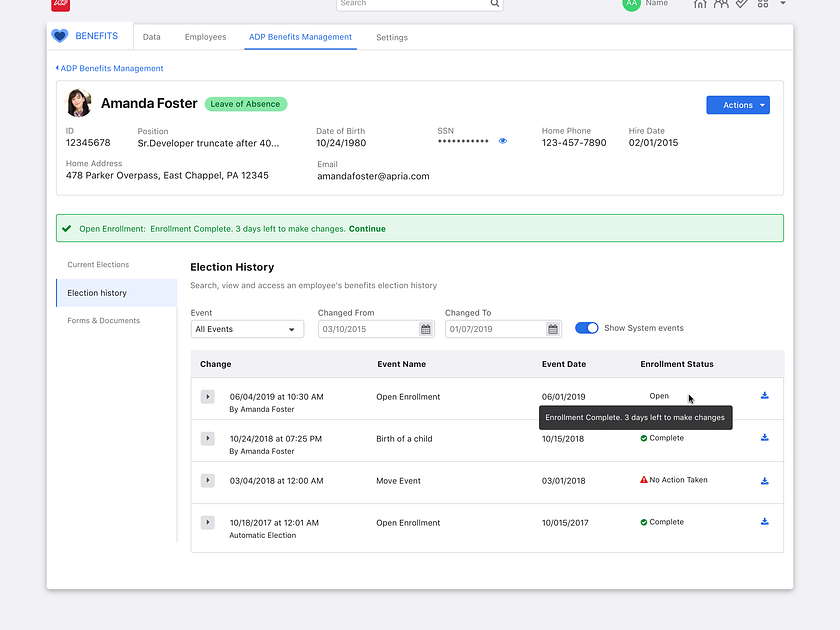Expand the 10/18/2017 Automatic Election row
Screen dimensions: 840x630
(207, 522)
